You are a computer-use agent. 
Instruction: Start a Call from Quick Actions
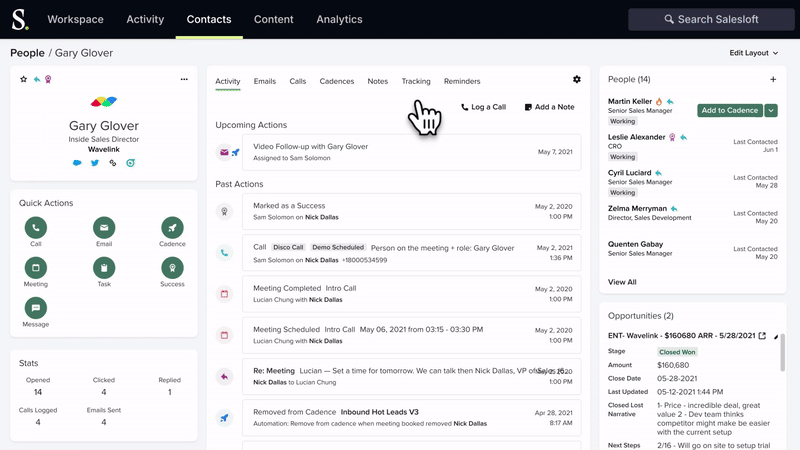click(x=36, y=228)
